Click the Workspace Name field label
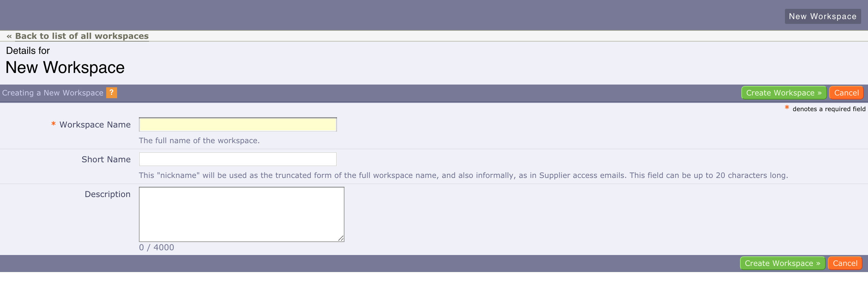Image resolution: width=868 pixels, height=285 pixels. 95,125
